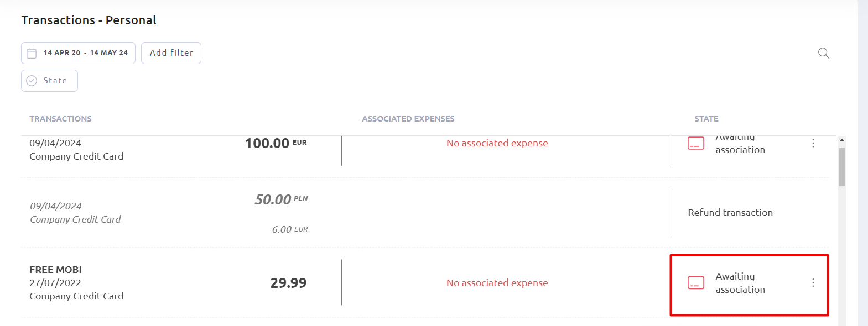The width and height of the screenshot is (868, 326).
Task: Select the 50.00 PLN refund transaction row
Action: 425,213
